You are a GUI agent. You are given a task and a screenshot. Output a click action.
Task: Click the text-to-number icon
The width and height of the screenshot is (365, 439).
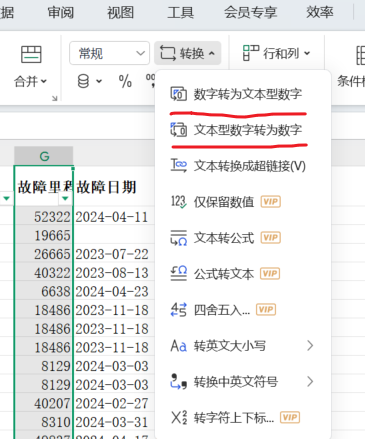[179, 130]
